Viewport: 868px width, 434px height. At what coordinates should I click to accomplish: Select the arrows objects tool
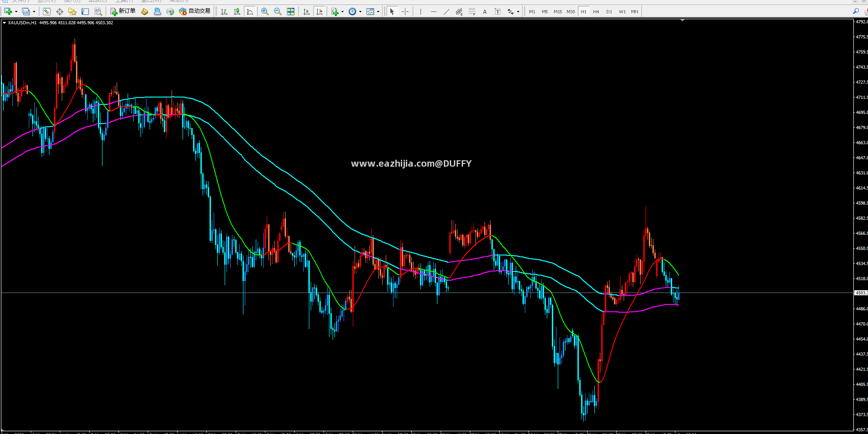510,11
